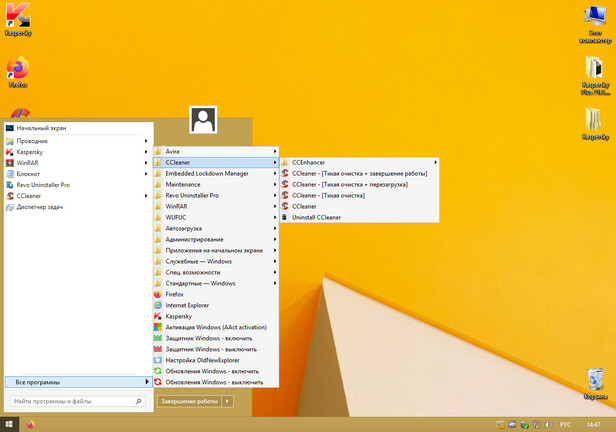This screenshot has width=616, height=432.
Task: Open CCleaner in pinned start list
Action: 78,196
